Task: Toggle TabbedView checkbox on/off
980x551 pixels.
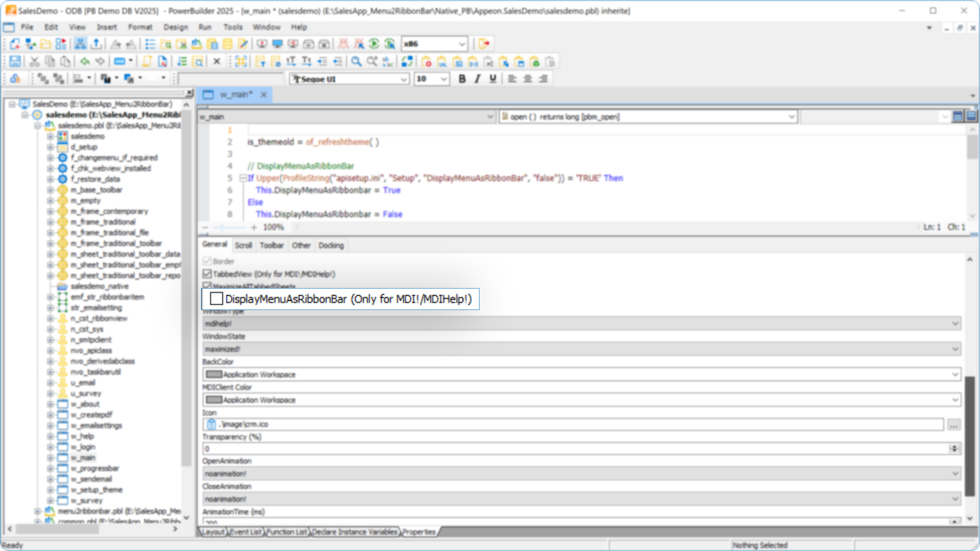Action: point(207,274)
